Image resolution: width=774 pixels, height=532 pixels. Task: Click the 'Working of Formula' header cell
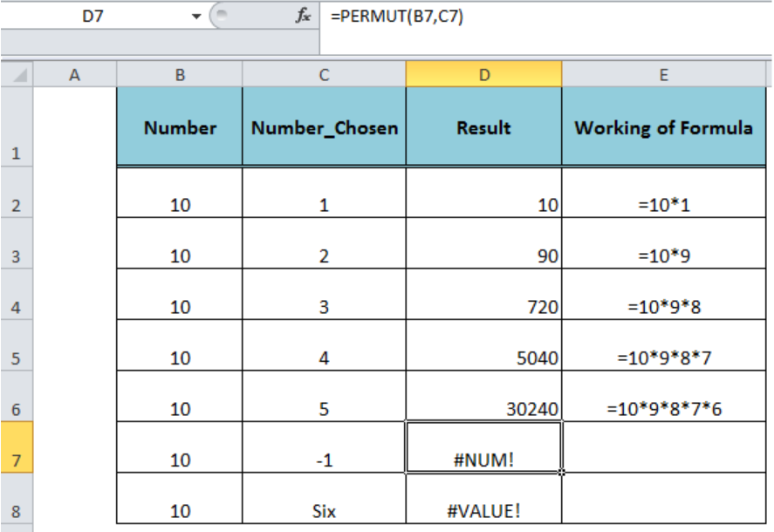pyautogui.click(x=663, y=126)
